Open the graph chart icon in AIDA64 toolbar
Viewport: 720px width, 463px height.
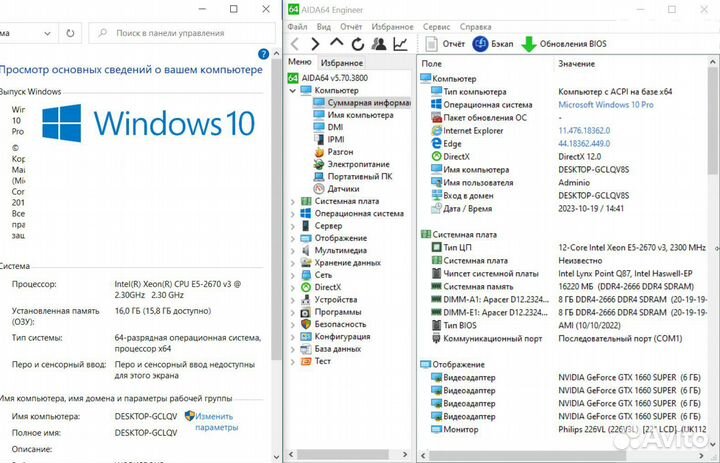click(x=400, y=44)
